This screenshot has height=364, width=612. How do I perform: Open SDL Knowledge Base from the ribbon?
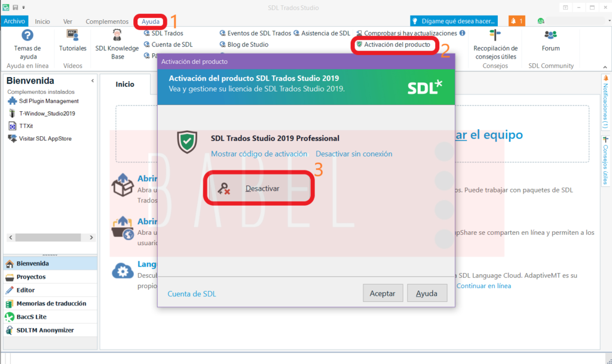click(117, 44)
